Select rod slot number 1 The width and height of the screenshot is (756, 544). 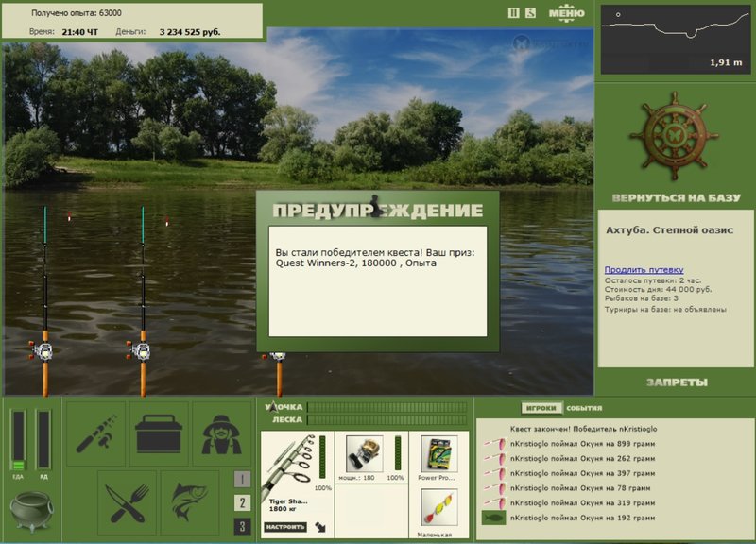point(242,479)
